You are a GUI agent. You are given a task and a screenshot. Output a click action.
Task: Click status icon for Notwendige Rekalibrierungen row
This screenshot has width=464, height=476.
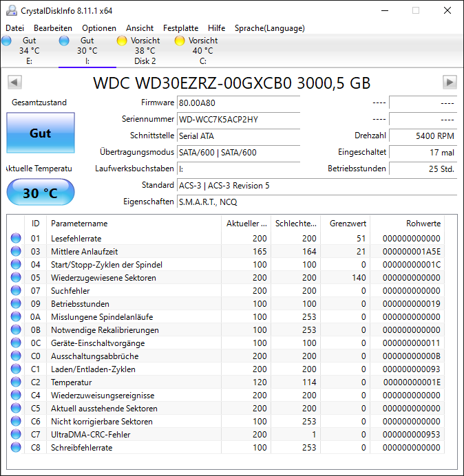(16, 329)
